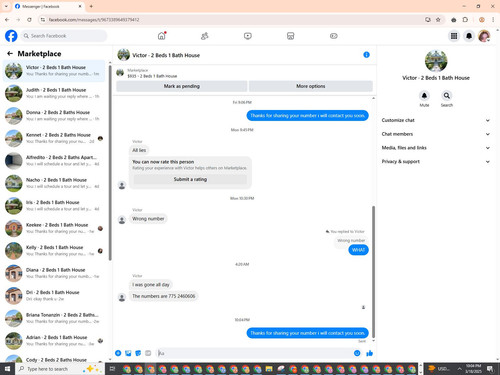Click Submit a rating button
500x375 pixels.
(x=190, y=179)
